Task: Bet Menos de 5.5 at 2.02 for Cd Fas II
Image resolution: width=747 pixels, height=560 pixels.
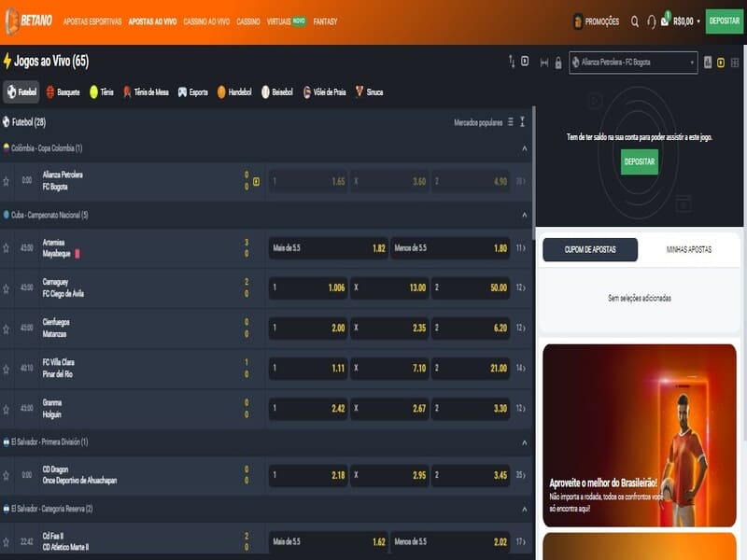Action: tap(450, 542)
